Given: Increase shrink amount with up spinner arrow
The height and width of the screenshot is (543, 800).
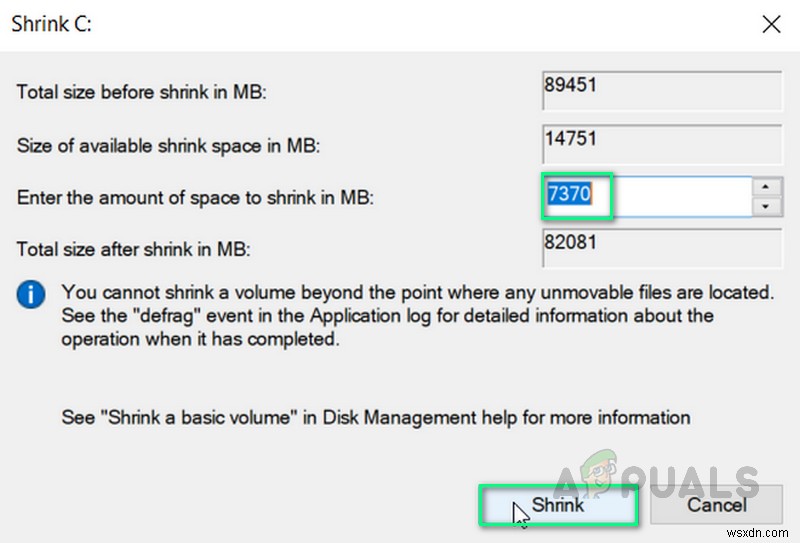Looking at the screenshot, I should coord(765,187).
